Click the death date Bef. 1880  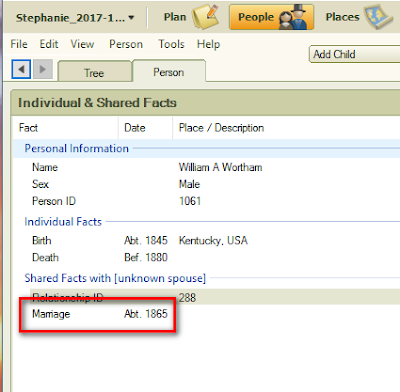click(x=146, y=257)
